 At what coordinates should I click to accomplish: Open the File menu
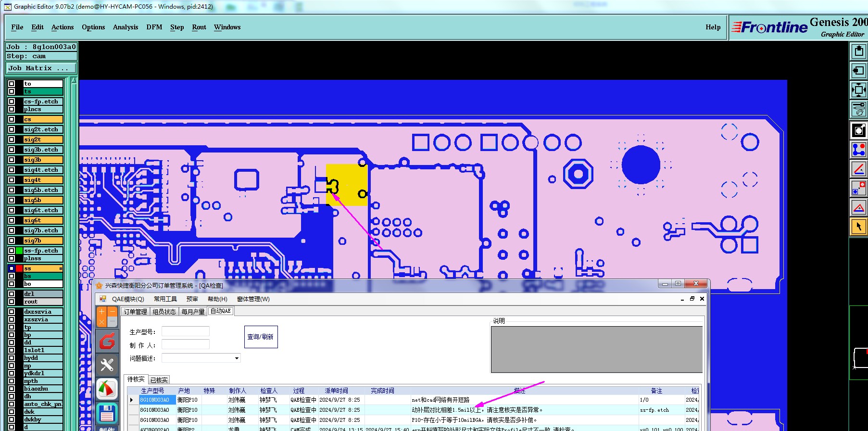click(17, 27)
